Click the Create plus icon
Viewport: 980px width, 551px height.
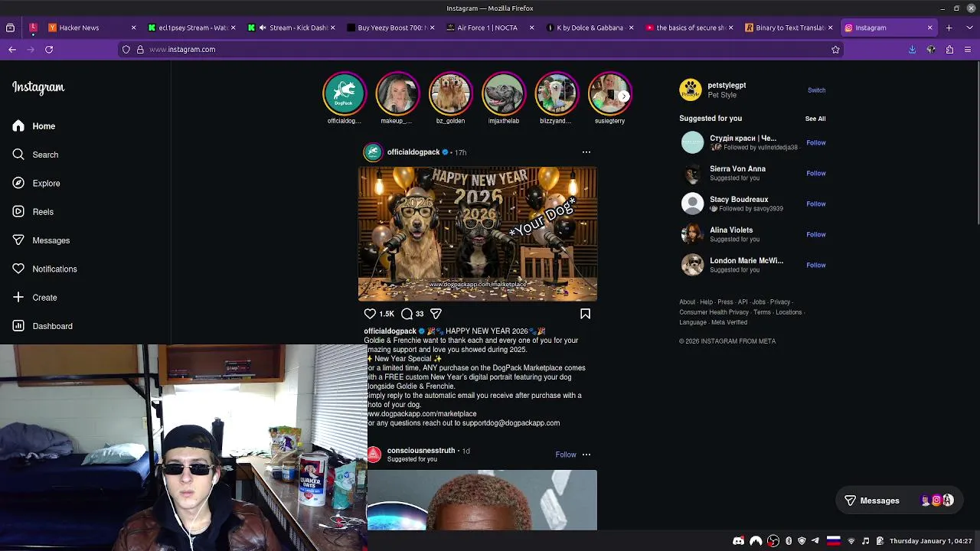tap(18, 297)
